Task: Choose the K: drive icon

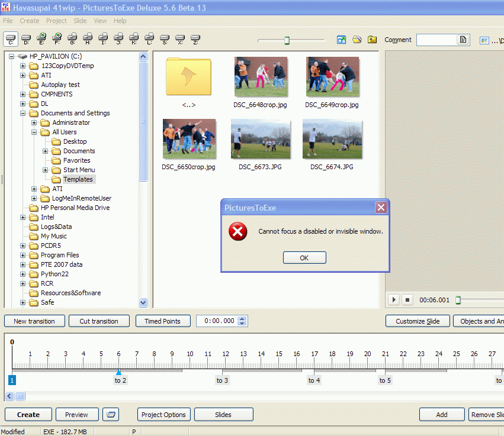Action: tap(134, 39)
